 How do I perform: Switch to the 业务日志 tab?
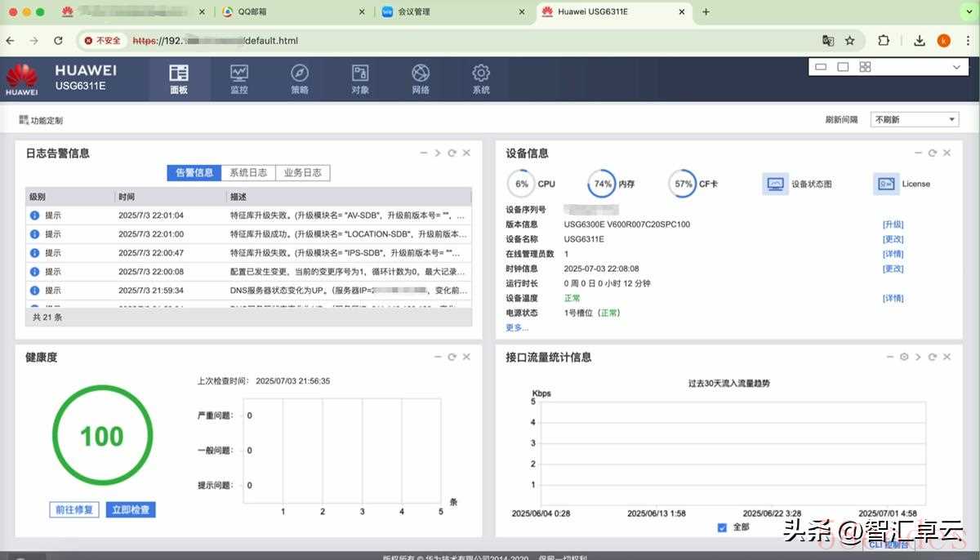click(x=302, y=173)
